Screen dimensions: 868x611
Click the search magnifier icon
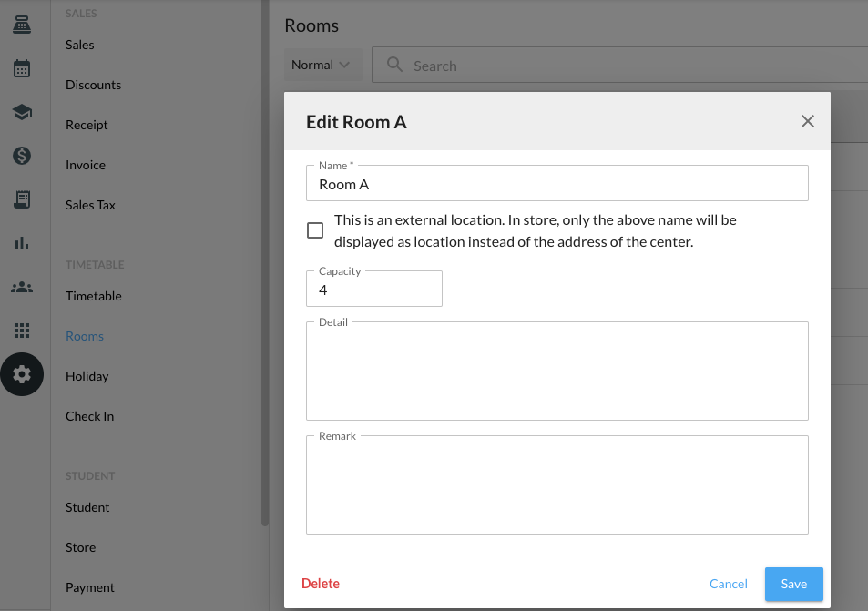(394, 65)
